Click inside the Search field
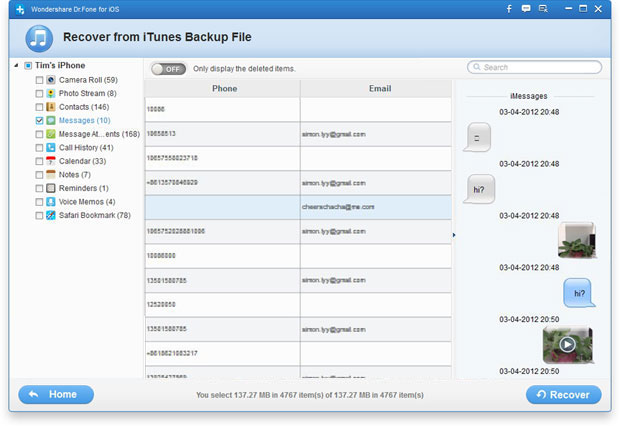This screenshot has width=620, height=426. [x=535, y=67]
